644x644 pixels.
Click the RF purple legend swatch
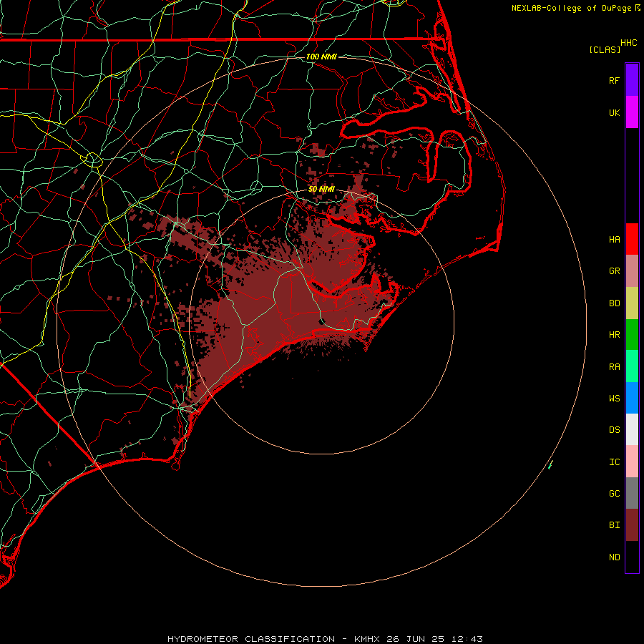pos(632,80)
